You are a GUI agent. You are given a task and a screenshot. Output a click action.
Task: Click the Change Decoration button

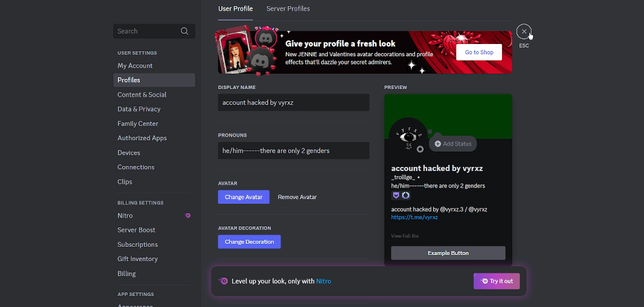tap(249, 242)
